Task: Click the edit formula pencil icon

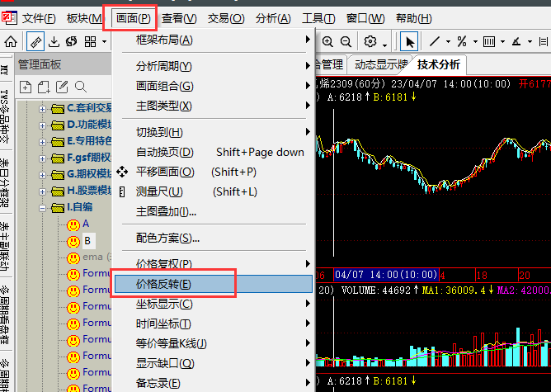Action: [x=63, y=87]
